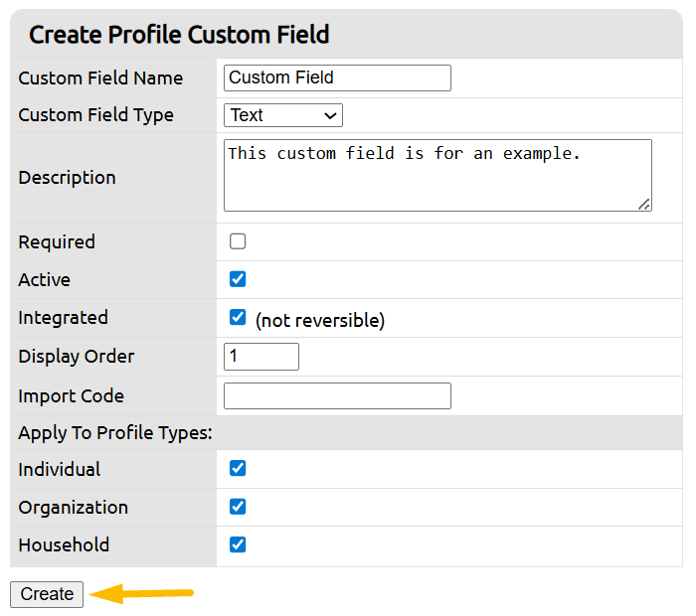This screenshot has width=696, height=616.
Task: Click the 'Display Order' label
Action: point(77,357)
